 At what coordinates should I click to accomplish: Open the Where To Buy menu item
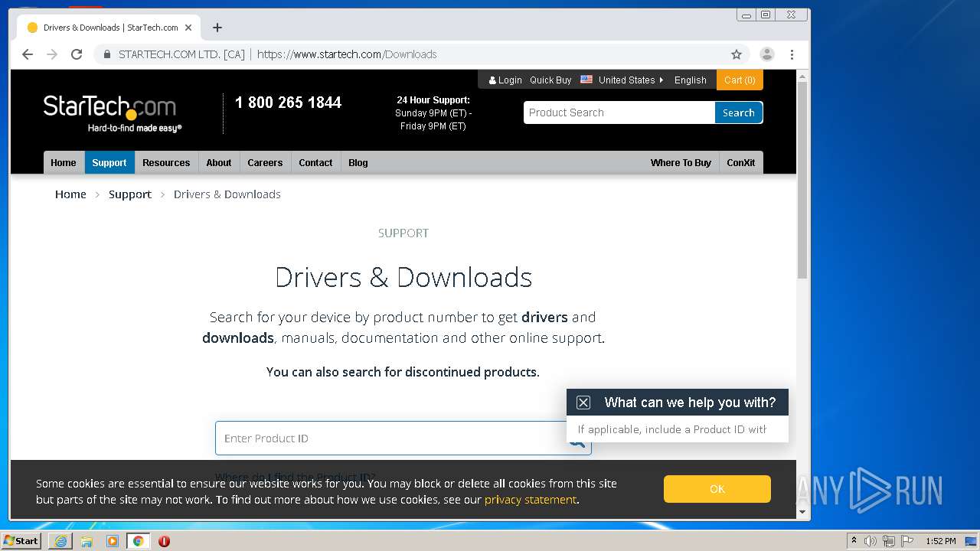(681, 162)
